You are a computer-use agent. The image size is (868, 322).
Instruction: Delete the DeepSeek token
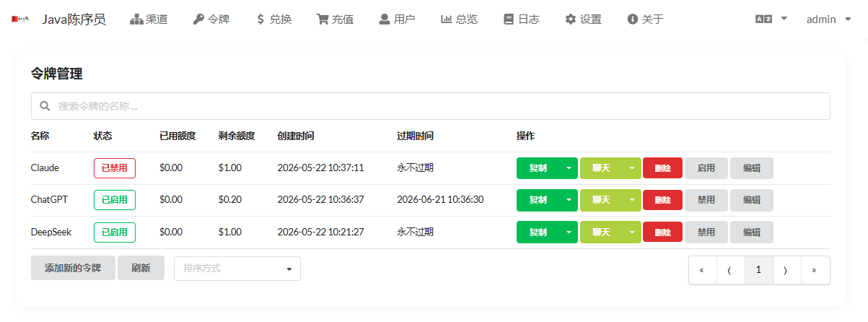(x=662, y=232)
